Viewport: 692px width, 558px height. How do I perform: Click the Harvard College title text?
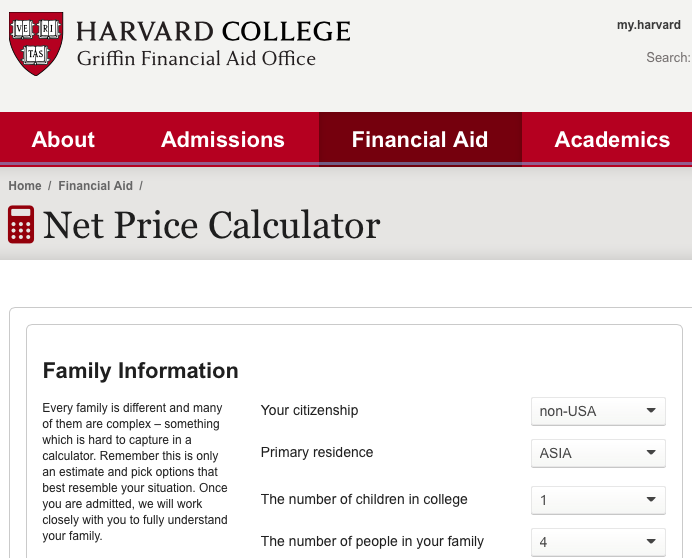(x=214, y=31)
